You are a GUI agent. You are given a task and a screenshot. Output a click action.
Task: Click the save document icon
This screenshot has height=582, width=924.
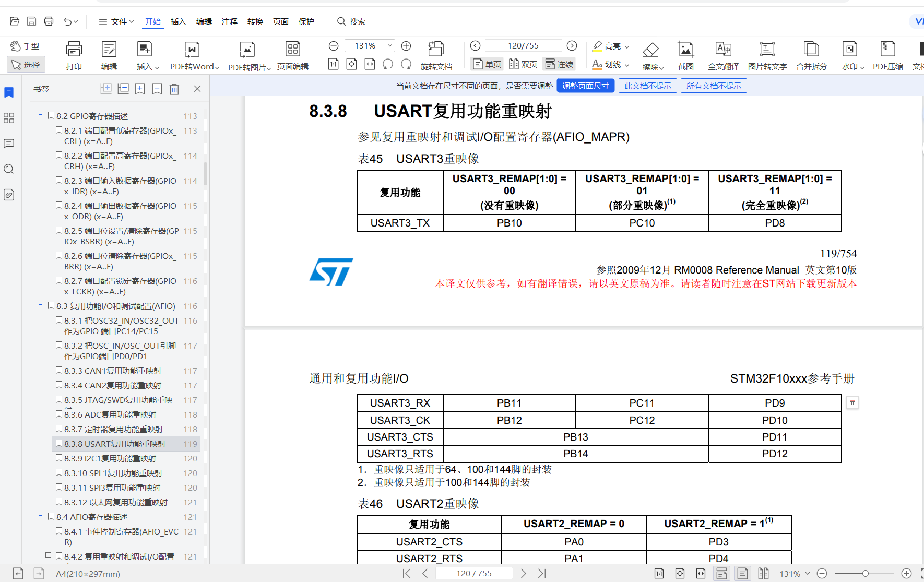click(31, 21)
